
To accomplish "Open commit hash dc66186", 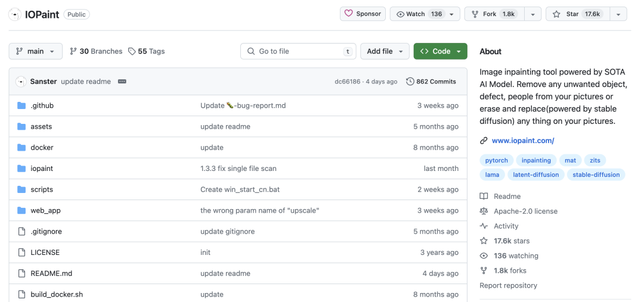I will [348, 81].
